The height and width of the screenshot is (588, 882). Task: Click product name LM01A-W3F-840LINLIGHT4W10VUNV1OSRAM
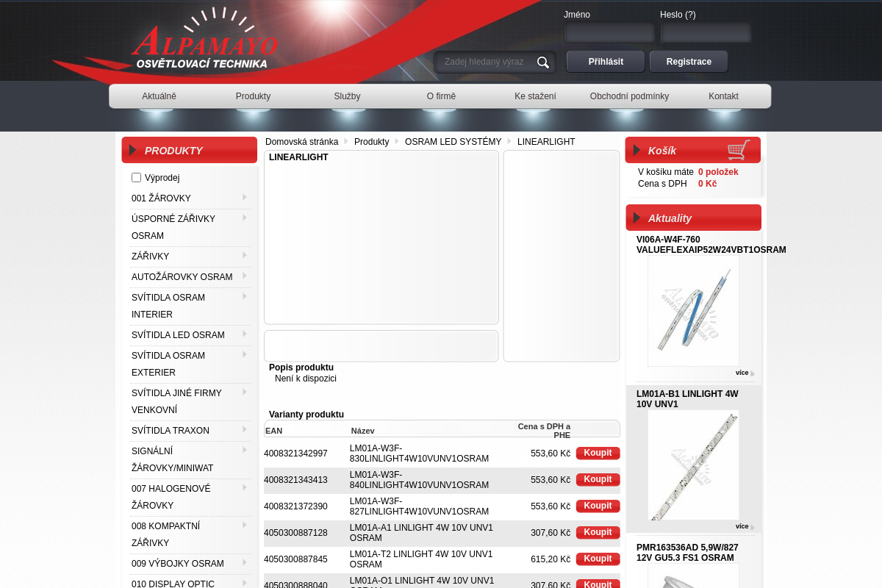coord(419,480)
